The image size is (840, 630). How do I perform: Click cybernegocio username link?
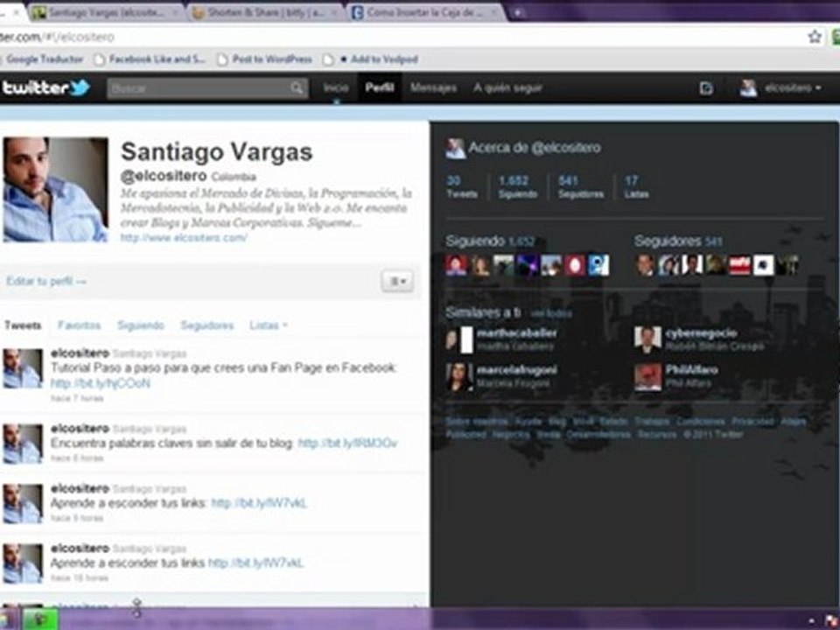tap(701, 333)
